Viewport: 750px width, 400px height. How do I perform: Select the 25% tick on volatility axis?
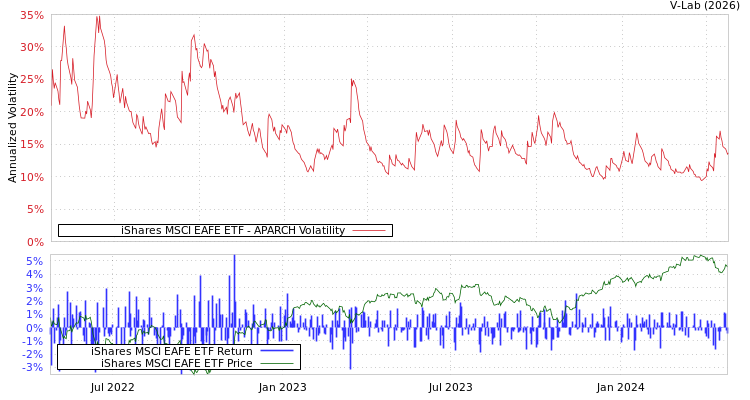pos(31,80)
